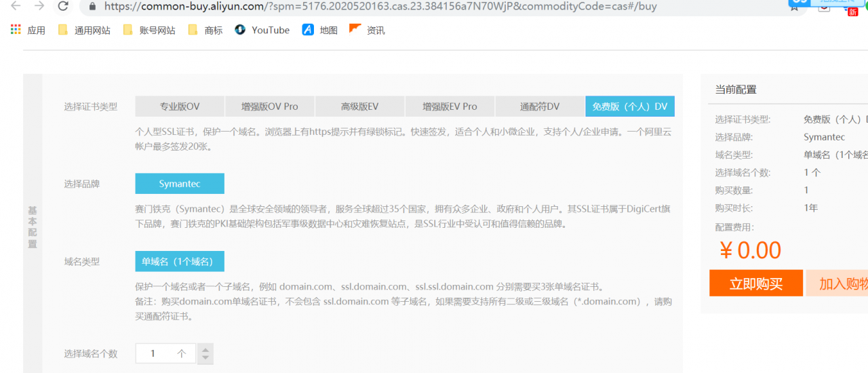868x373 pixels.
Task: Open the 账号网站 bookmark folder
Action: pyautogui.click(x=149, y=30)
